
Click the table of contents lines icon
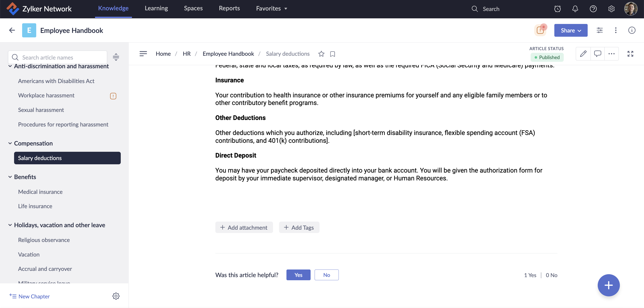pyautogui.click(x=143, y=53)
